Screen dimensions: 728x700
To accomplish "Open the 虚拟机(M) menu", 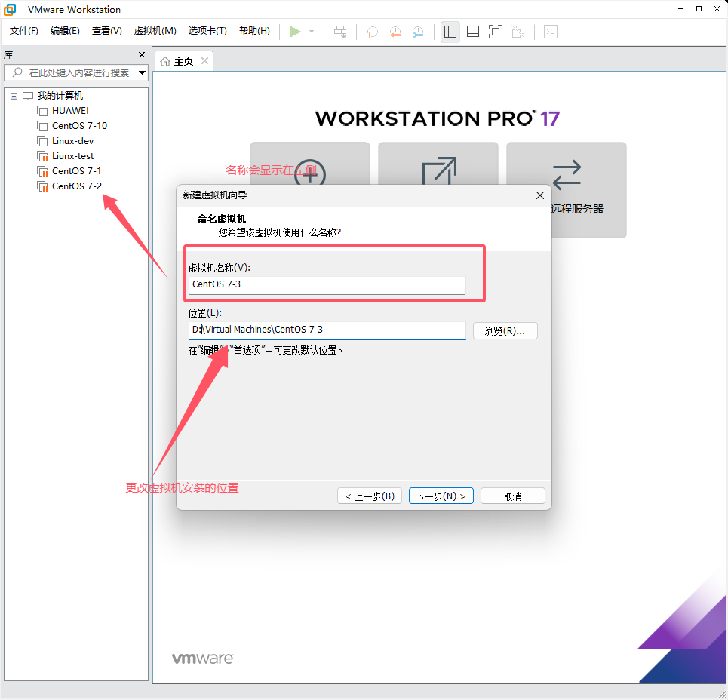I will pyautogui.click(x=155, y=31).
